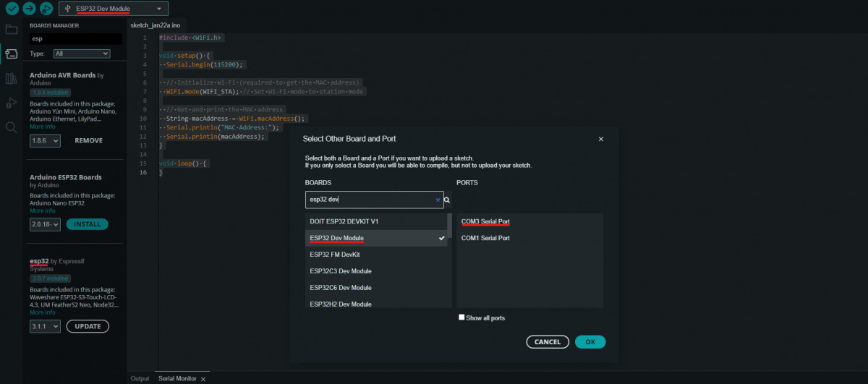This screenshot has width=868, height=384.
Task: Enable the Show all ports checkbox
Action: click(x=461, y=317)
